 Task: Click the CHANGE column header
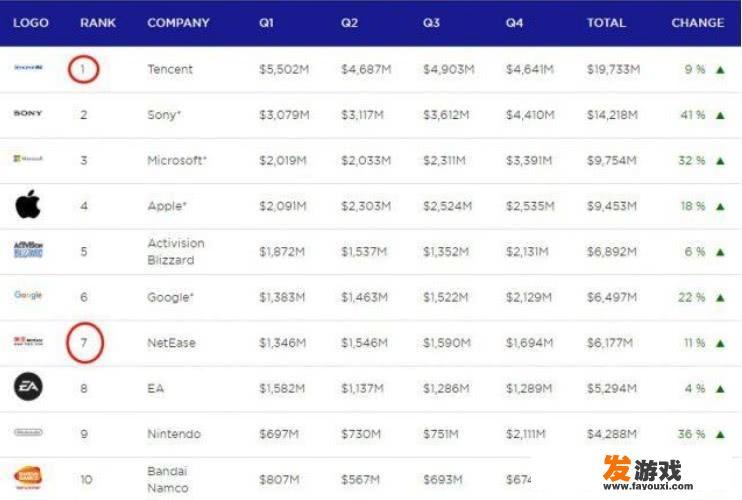pos(698,23)
